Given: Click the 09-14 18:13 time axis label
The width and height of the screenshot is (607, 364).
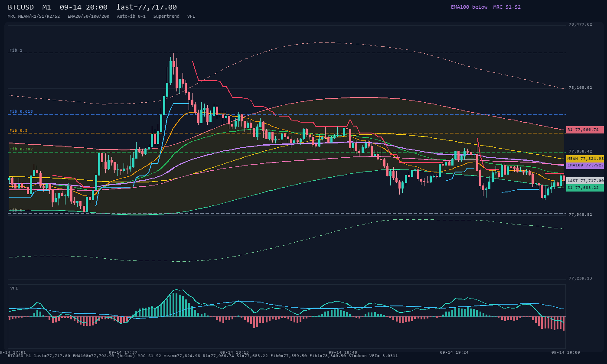Looking at the screenshot, I should [x=235, y=352].
